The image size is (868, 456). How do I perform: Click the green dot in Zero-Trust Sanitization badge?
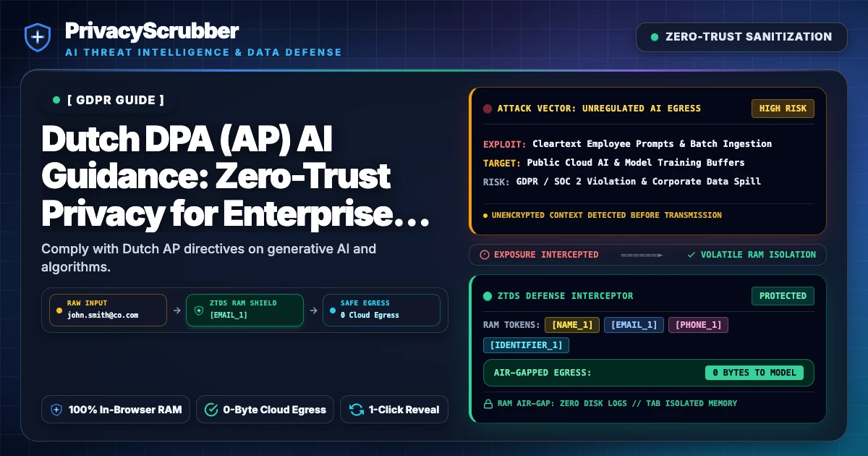(655, 37)
